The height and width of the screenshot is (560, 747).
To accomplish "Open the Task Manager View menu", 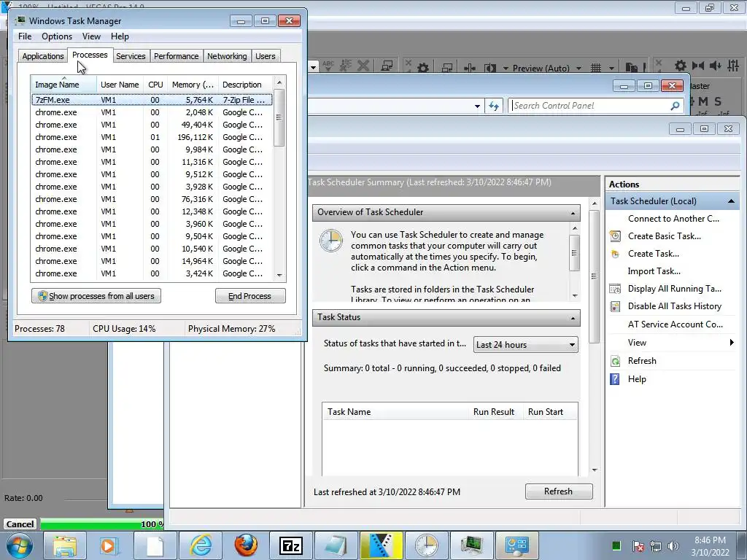I will (91, 36).
